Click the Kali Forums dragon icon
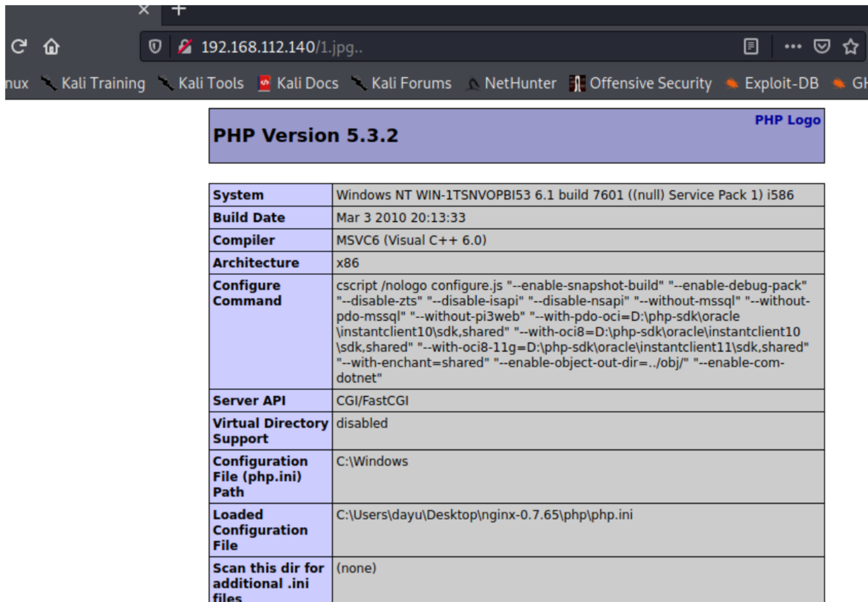This screenshot has width=868, height=602. point(359,83)
